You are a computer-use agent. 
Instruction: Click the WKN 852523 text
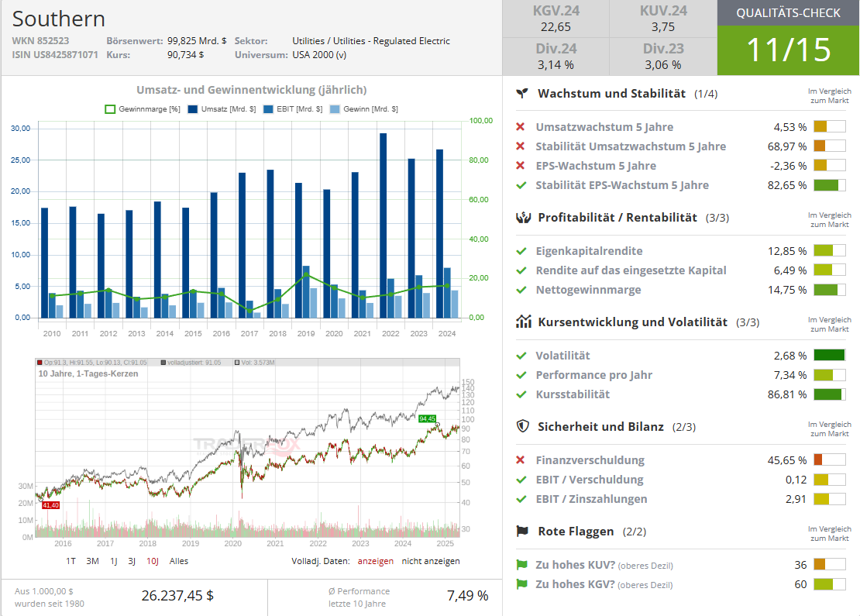click(x=40, y=40)
